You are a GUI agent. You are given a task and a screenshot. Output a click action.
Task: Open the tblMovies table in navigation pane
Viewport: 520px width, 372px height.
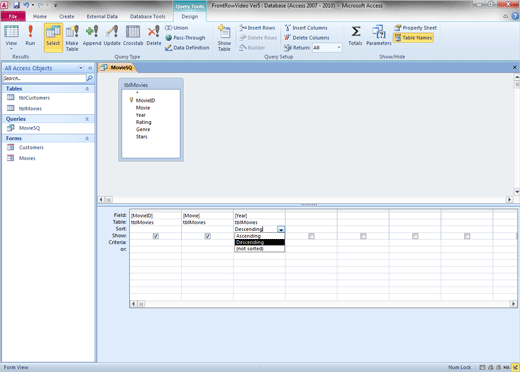[30, 108]
